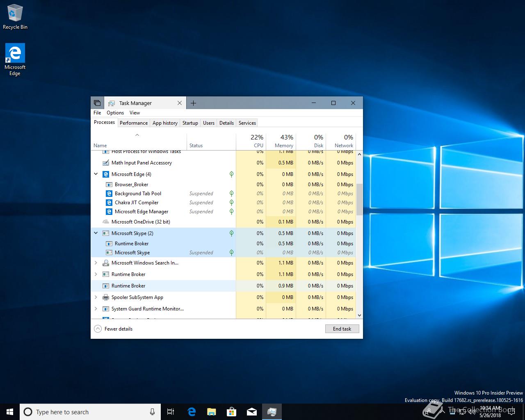Click the Type here to search box
This screenshot has width=525, height=420.
[90, 412]
